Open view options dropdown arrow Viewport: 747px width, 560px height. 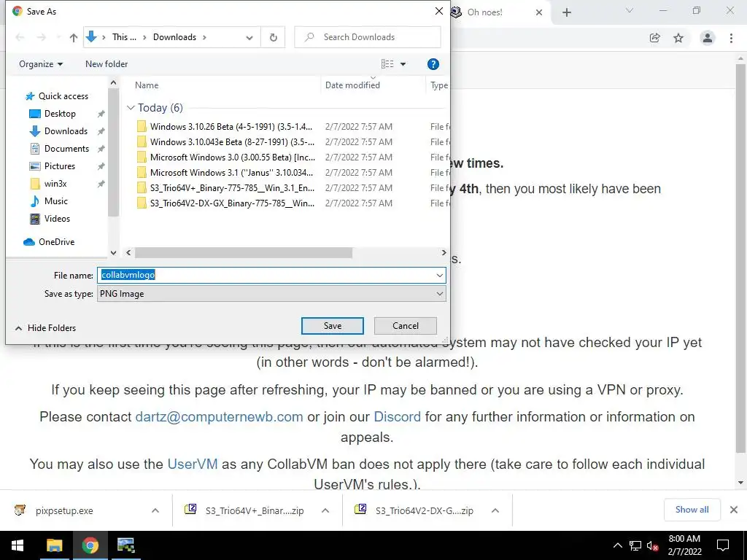pyautogui.click(x=403, y=64)
